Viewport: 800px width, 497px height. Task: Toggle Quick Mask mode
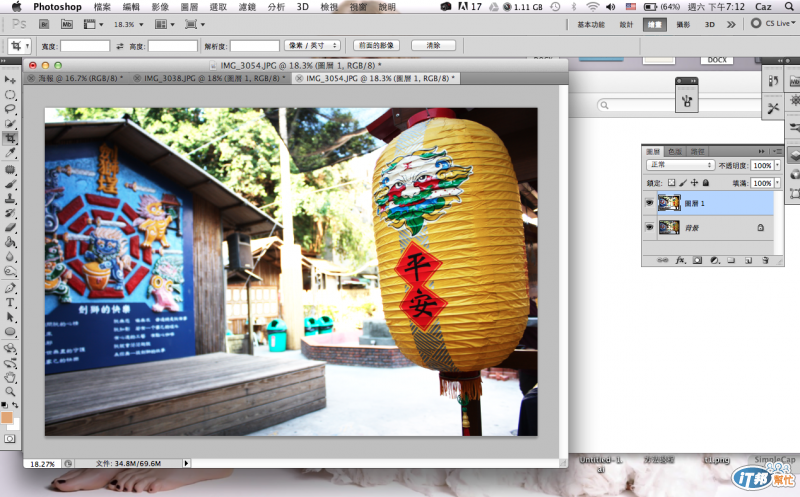(10, 439)
